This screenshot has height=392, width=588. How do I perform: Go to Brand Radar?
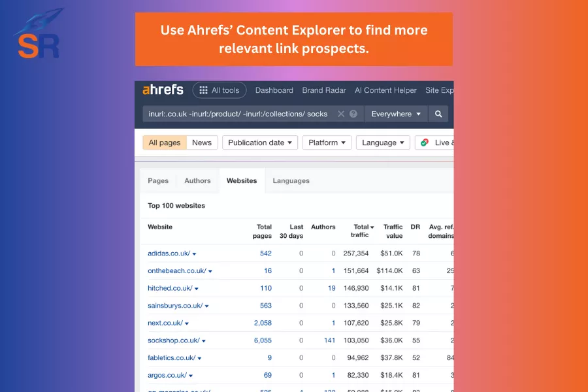(324, 90)
